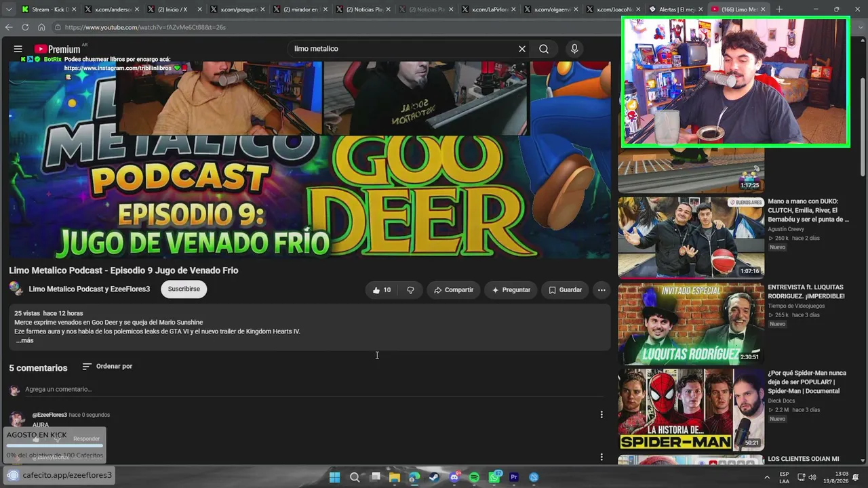Open the Agustín Creevy channel name
Image resolution: width=868 pixels, height=488 pixels.
tap(786, 229)
